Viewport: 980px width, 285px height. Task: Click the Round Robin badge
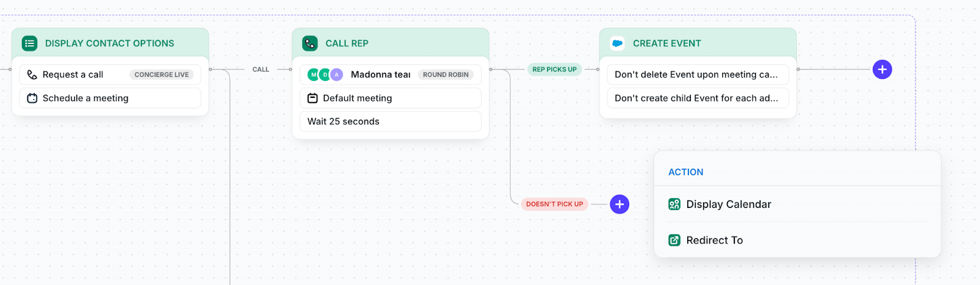[446, 75]
